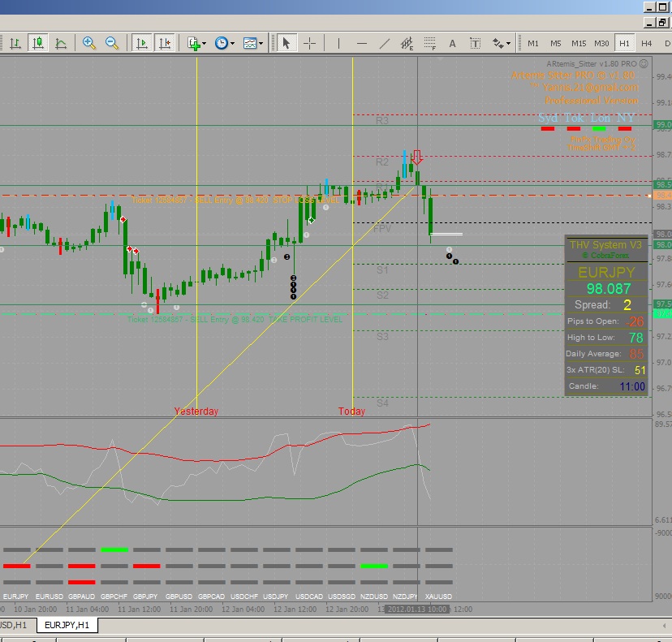Click the periods clock icon

(222, 43)
